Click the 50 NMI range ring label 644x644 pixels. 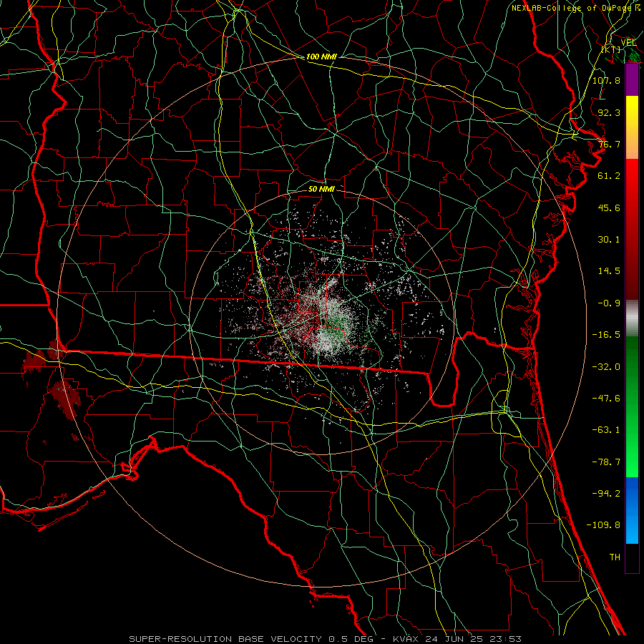pos(321,189)
